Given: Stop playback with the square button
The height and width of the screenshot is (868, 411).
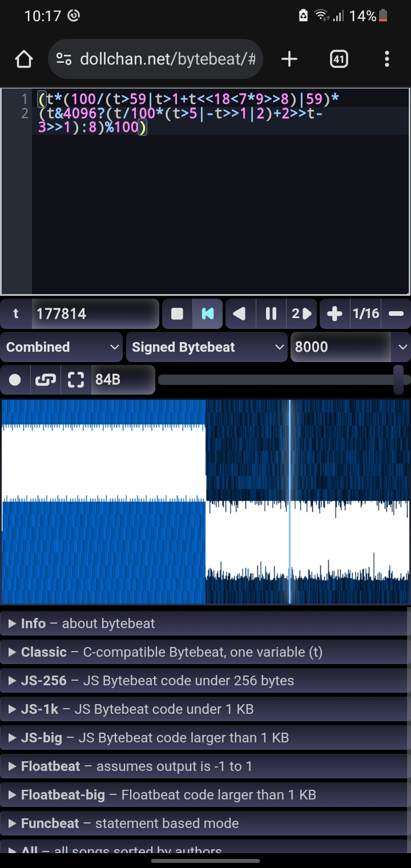Looking at the screenshot, I should 177,314.
